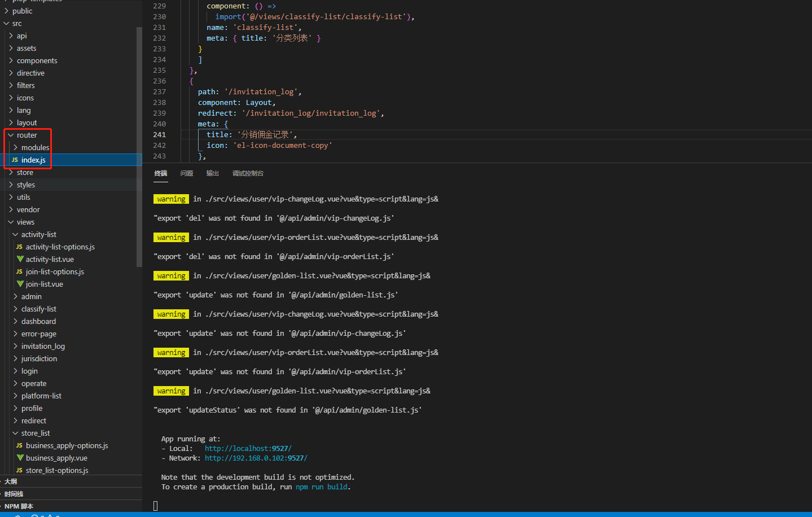This screenshot has width=812, height=517.
Task: Open the Network address 192.168.0.102:9527 link
Action: pyautogui.click(x=256, y=458)
